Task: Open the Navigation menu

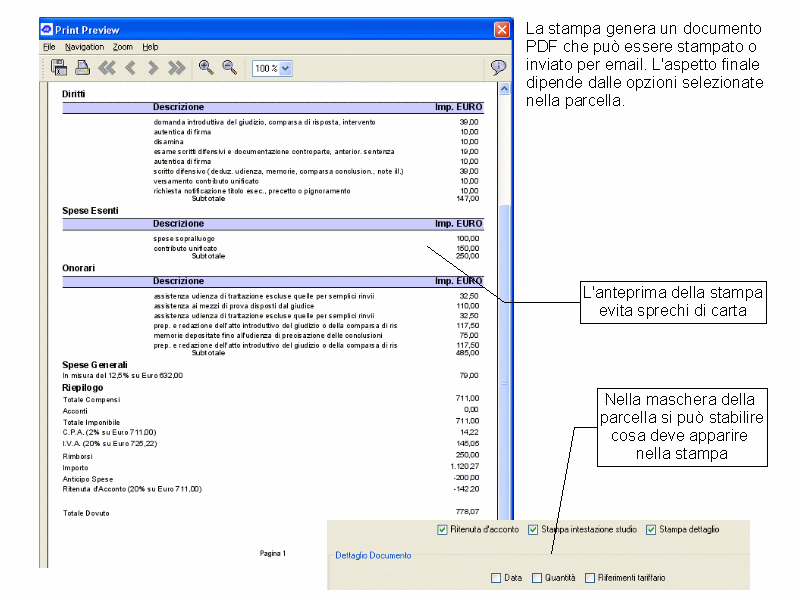Action: 84,47
